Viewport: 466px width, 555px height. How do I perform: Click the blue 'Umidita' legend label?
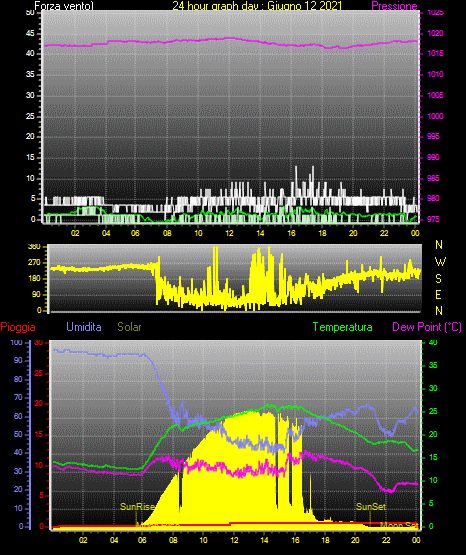[x=84, y=327]
